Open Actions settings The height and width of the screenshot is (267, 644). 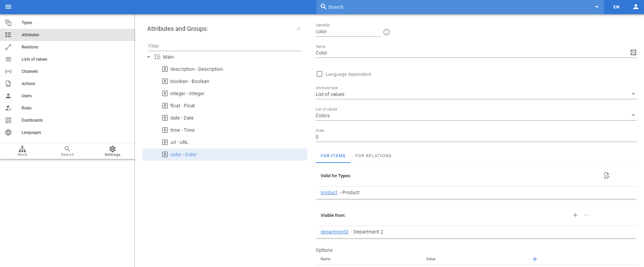(x=67, y=84)
